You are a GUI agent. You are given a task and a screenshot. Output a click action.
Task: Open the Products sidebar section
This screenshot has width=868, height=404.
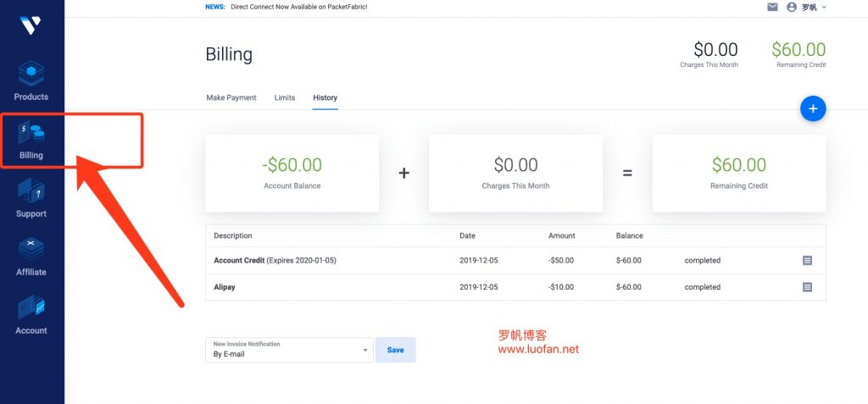[x=31, y=81]
